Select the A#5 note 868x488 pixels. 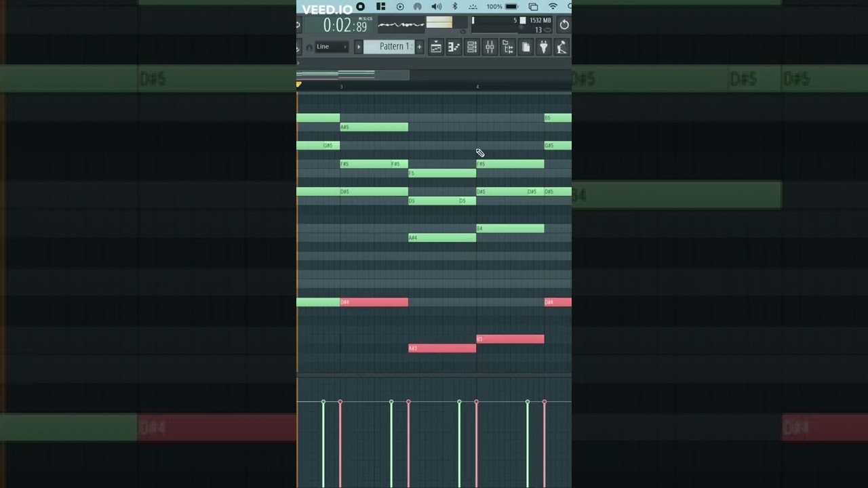coord(374,127)
